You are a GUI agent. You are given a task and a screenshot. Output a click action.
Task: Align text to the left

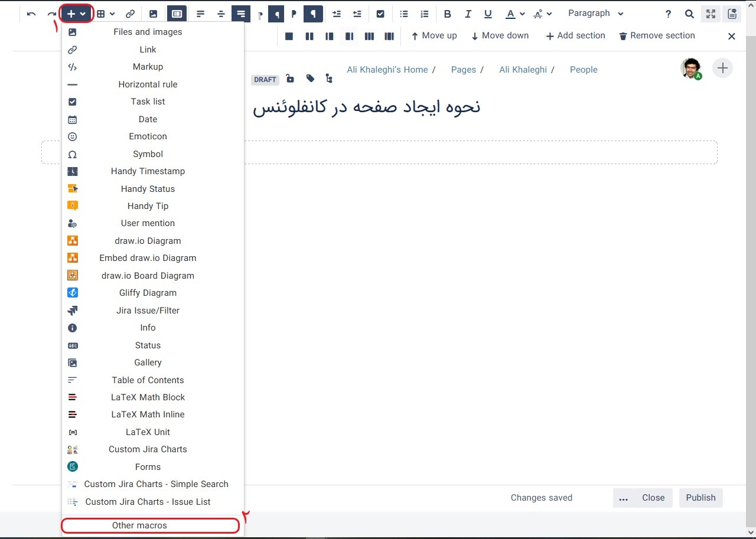pyautogui.click(x=201, y=14)
